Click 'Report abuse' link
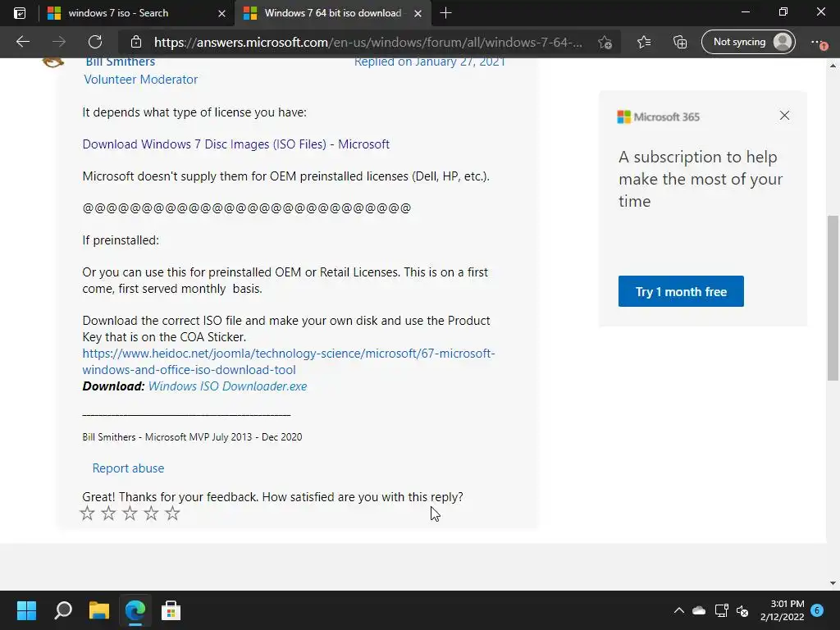The width and height of the screenshot is (840, 630). tap(128, 468)
